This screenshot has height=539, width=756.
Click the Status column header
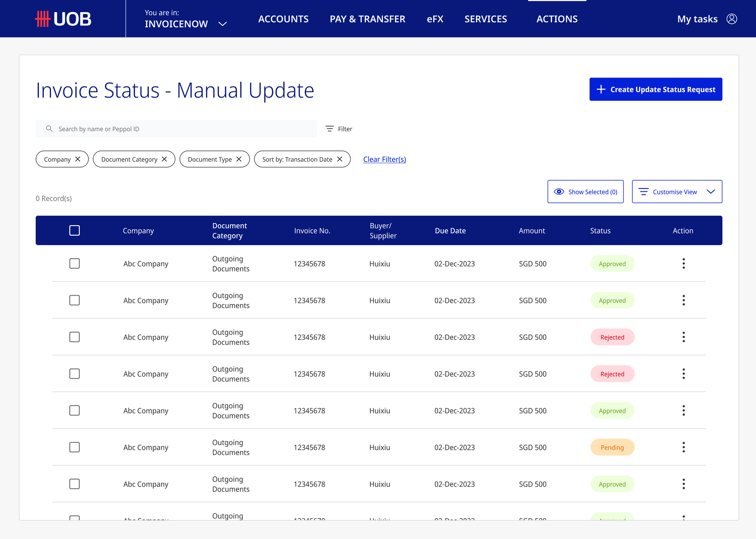click(600, 231)
